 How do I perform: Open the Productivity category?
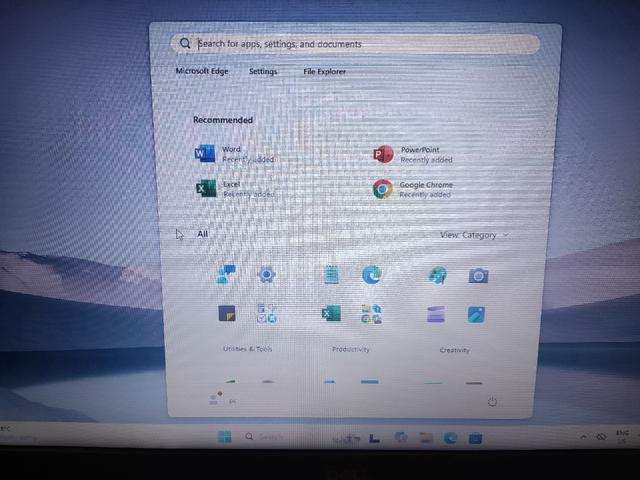pos(351,349)
